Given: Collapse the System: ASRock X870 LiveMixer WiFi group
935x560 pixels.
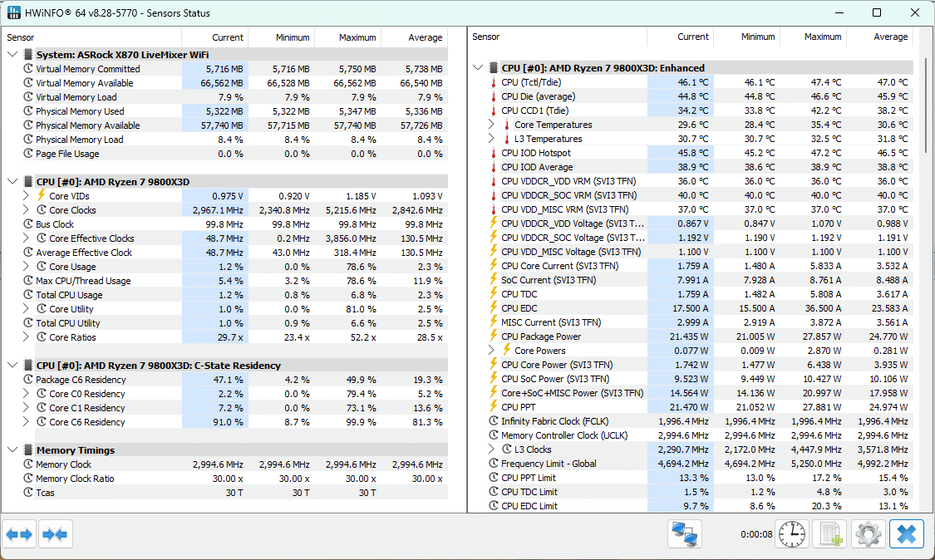Looking at the screenshot, I should click(x=12, y=54).
